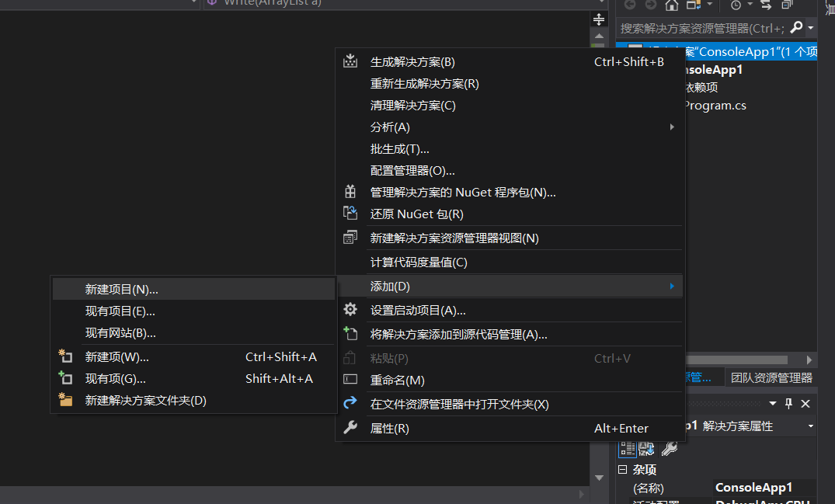Click the sync with active document icon
835x504 pixels.
(x=767, y=5)
